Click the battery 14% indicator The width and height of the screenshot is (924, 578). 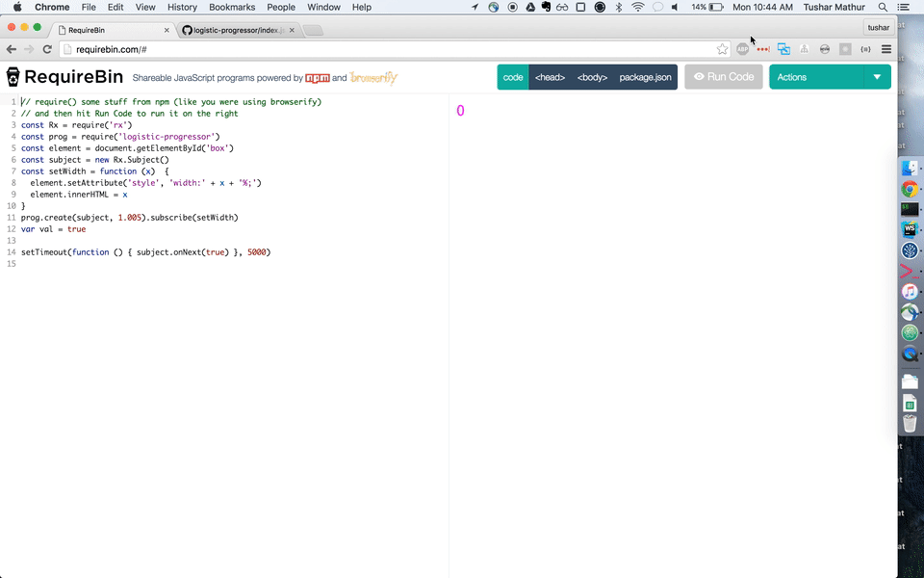(707, 7)
